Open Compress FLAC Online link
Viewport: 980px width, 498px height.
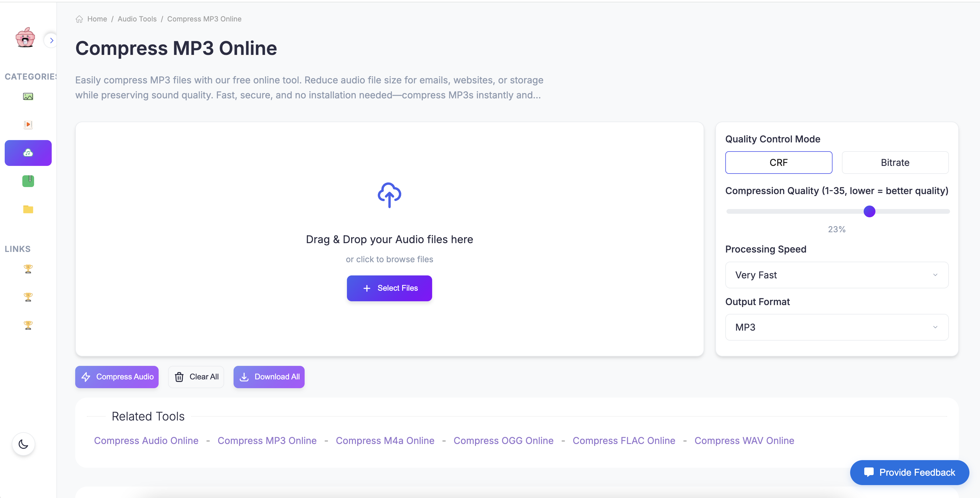coord(624,441)
